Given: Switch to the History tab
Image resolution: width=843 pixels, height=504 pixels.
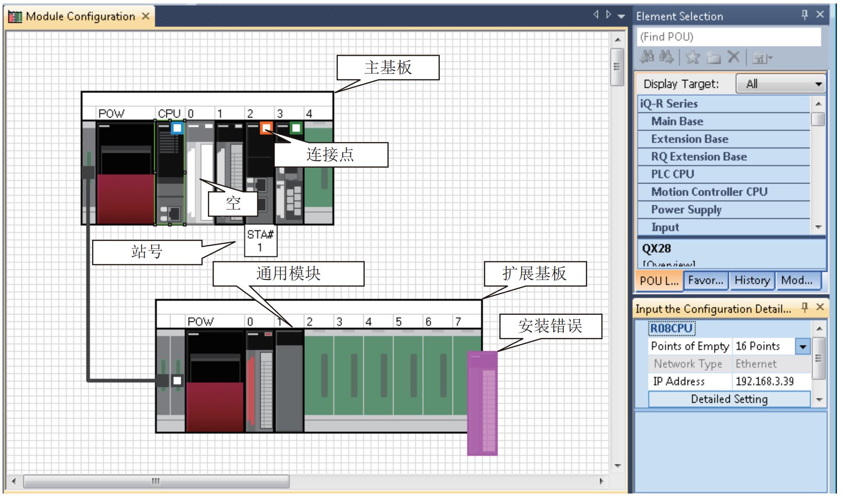Looking at the screenshot, I should pyautogui.click(x=752, y=280).
